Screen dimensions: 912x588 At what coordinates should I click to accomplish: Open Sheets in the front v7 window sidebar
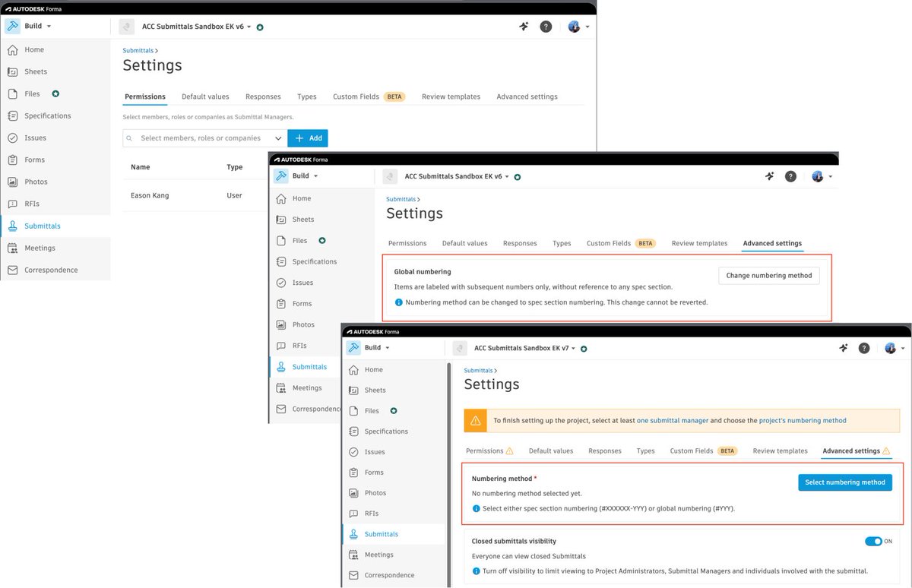[375, 390]
